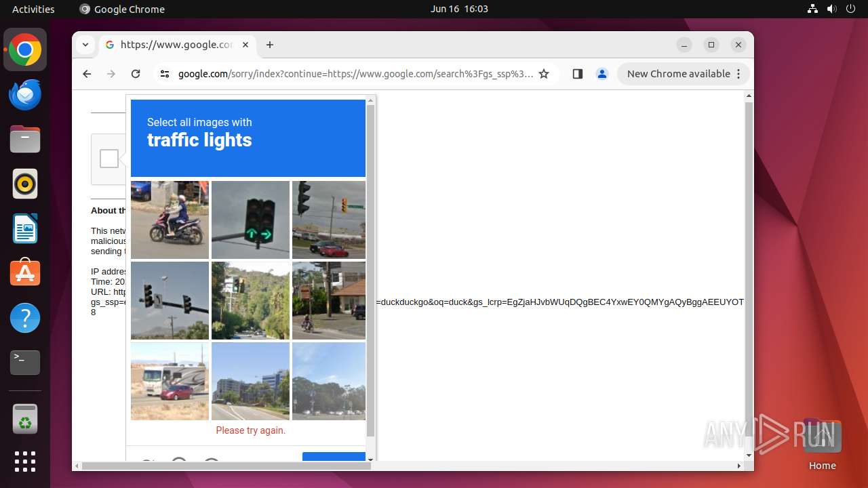This screenshot has width=868, height=488.
Task: Launch LibreOffice Writer from the dock
Action: coord(25,228)
